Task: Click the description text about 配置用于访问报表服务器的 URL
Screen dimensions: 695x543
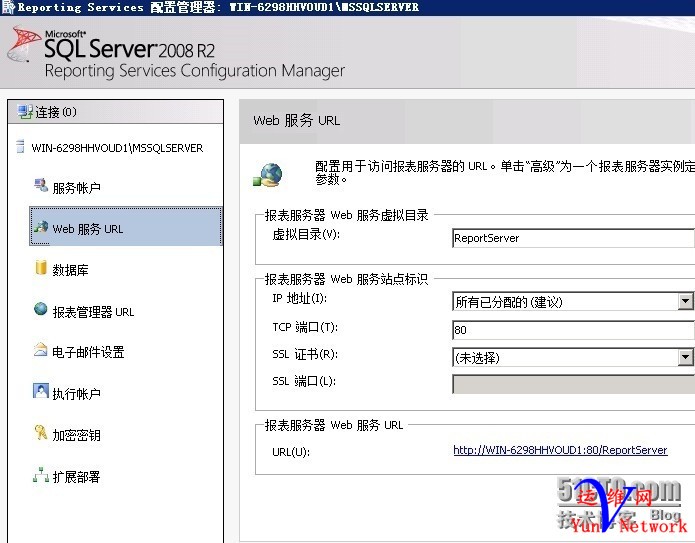Action: click(x=504, y=172)
